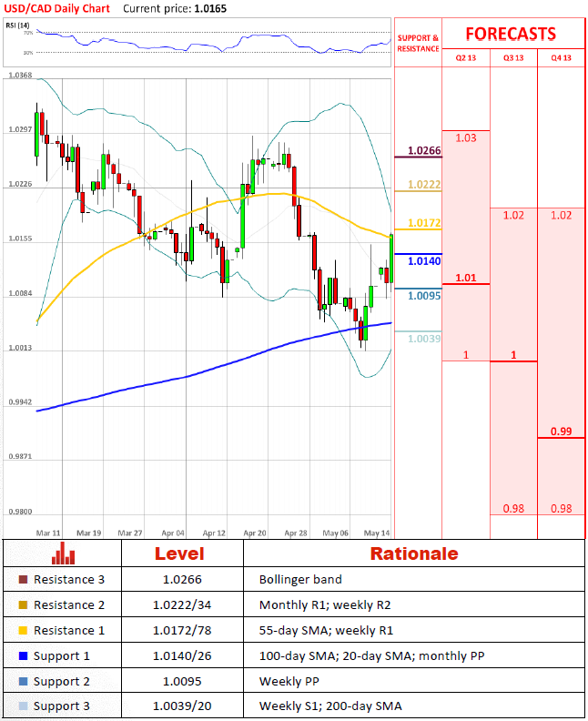
Task: Click the 'Resistance 1' row label
Action: [69, 630]
